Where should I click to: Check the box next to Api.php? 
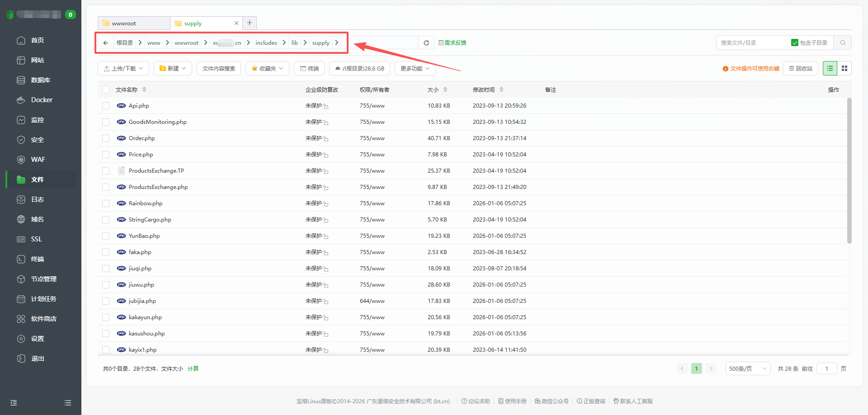coord(106,106)
